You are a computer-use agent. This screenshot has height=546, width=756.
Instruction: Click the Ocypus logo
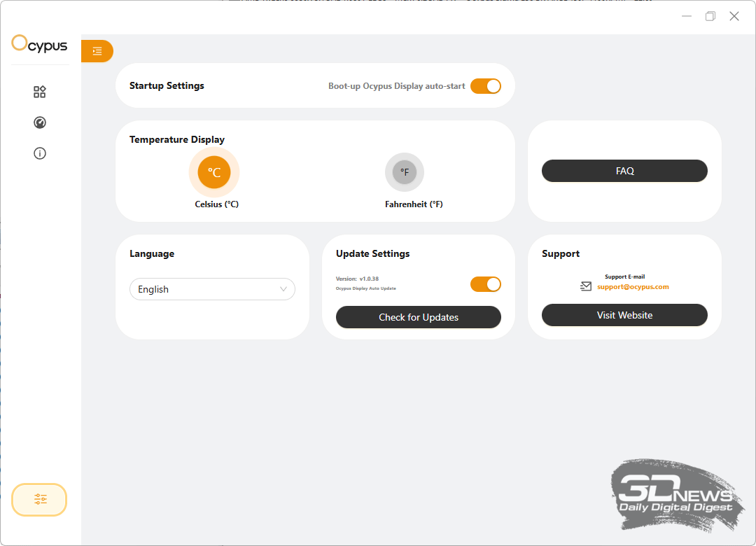click(40, 45)
